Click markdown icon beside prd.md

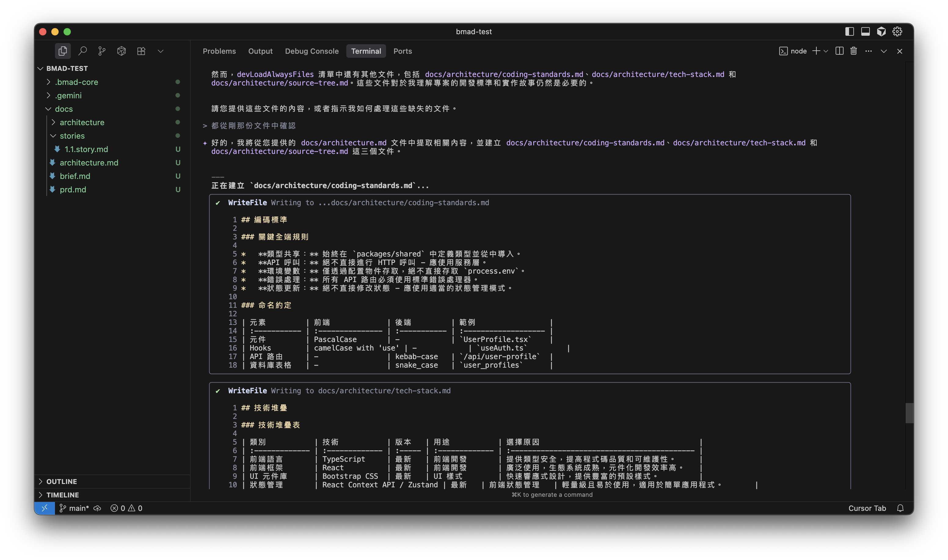[53, 189]
